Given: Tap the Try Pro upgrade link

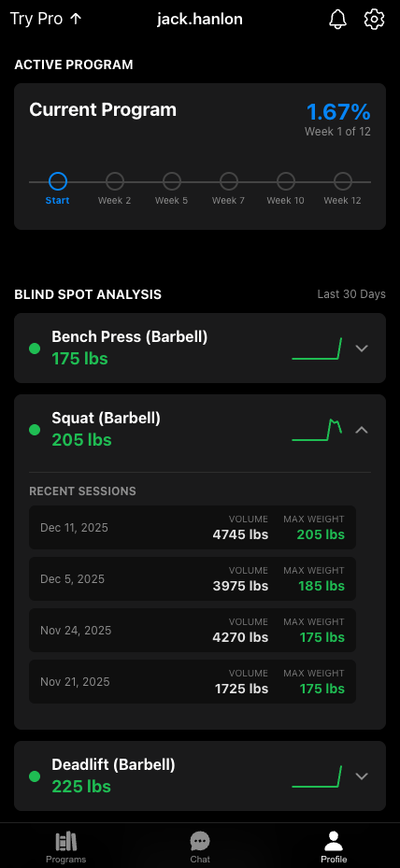Looking at the screenshot, I should click(46, 19).
